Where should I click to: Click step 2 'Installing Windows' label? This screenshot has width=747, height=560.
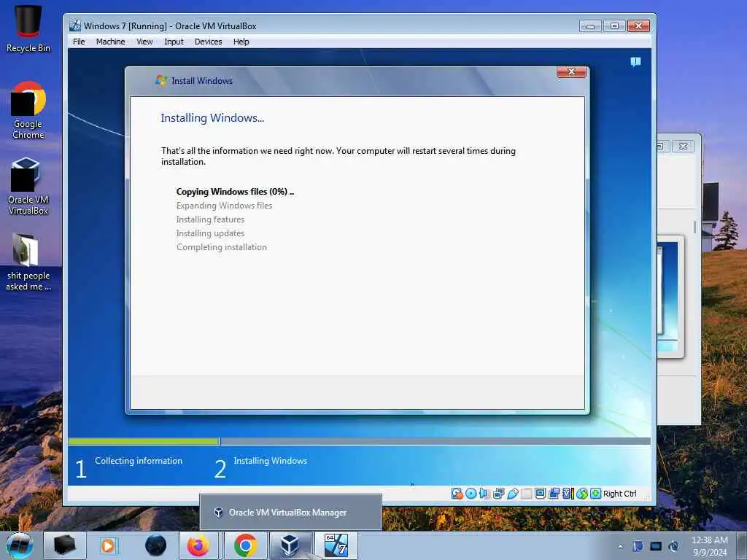[270, 461]
